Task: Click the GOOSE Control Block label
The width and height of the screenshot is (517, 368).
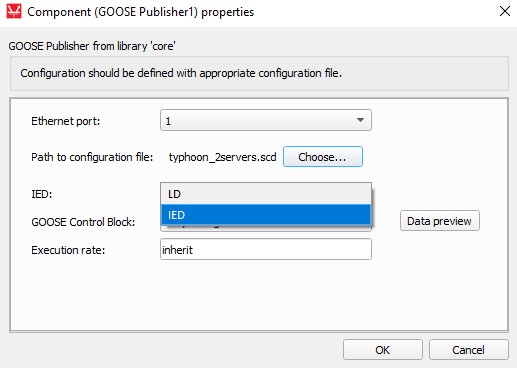Action: tap(83, 222)
